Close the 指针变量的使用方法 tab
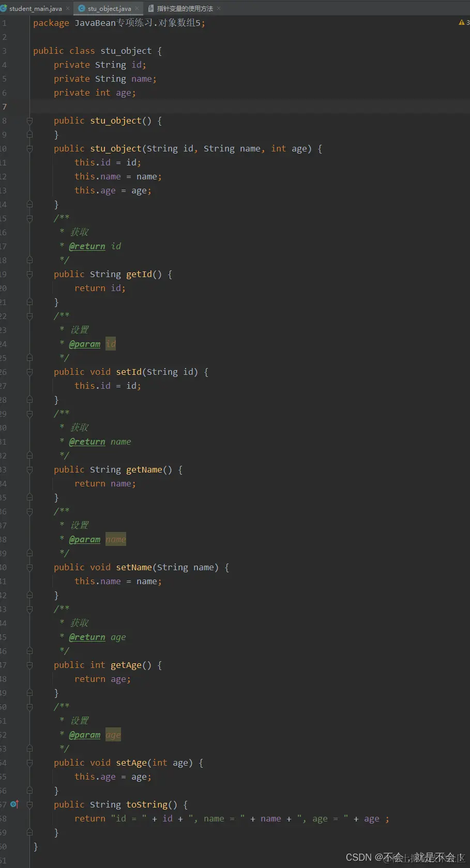Screen dimensions: 470x868 (x=219, y=8)
